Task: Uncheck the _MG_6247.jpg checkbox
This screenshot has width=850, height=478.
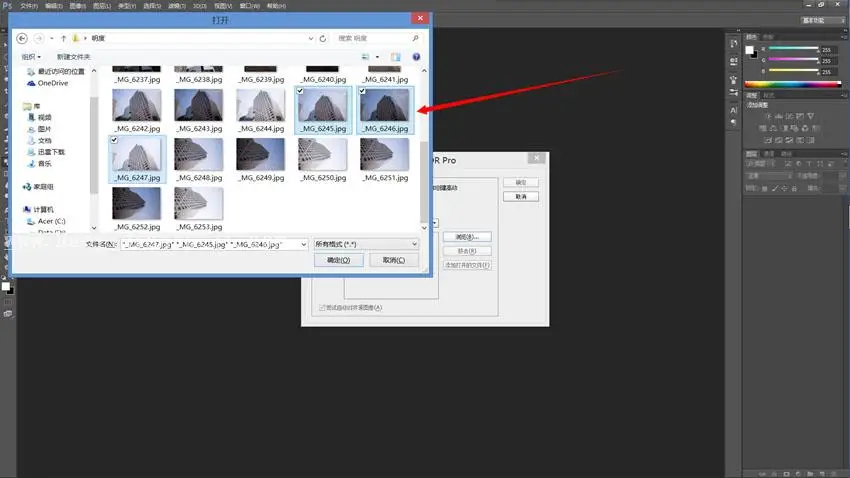Action: pyautogui.click(x=114, y=140)
